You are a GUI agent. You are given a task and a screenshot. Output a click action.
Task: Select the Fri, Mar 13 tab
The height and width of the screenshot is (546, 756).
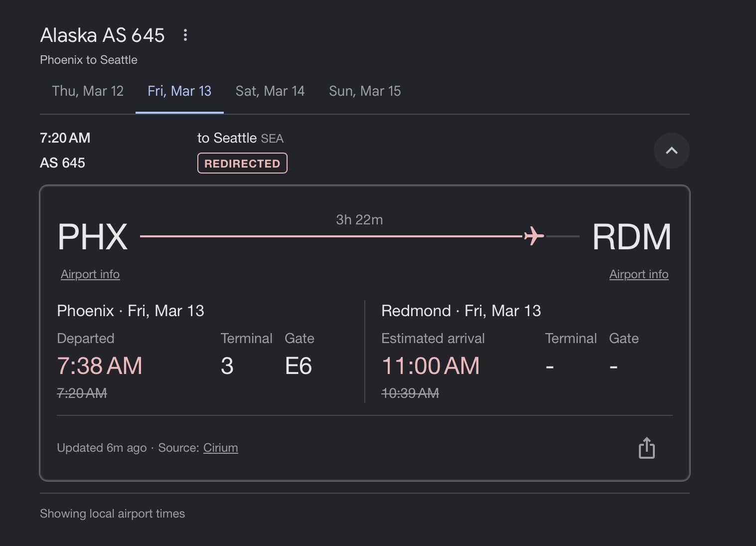tap(179, 91)
